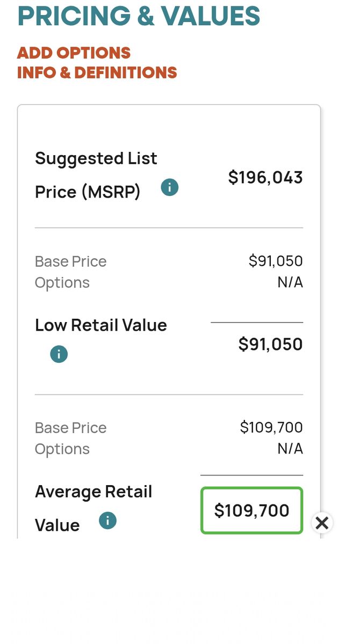The image size is (338, 644).
Task: Show info for Average Retail Value
Action: (107, 521)
